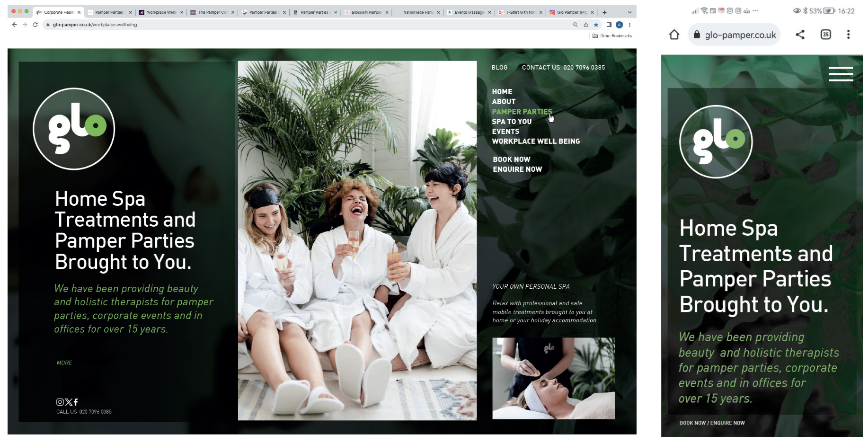Click the large spa robes hero photo

coord(357,240)
